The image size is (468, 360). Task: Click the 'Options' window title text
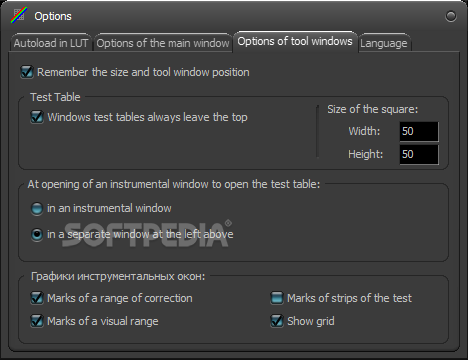pos(53,16)
